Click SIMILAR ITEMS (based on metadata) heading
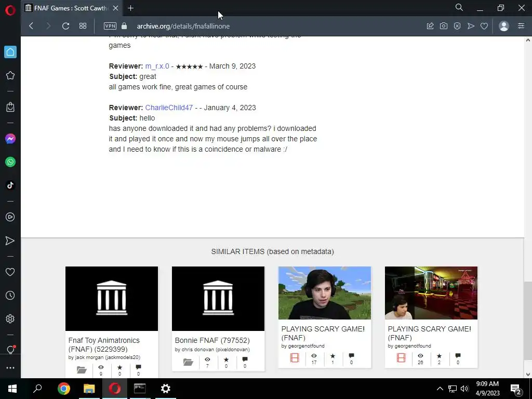532x399 pixels. 272,252
